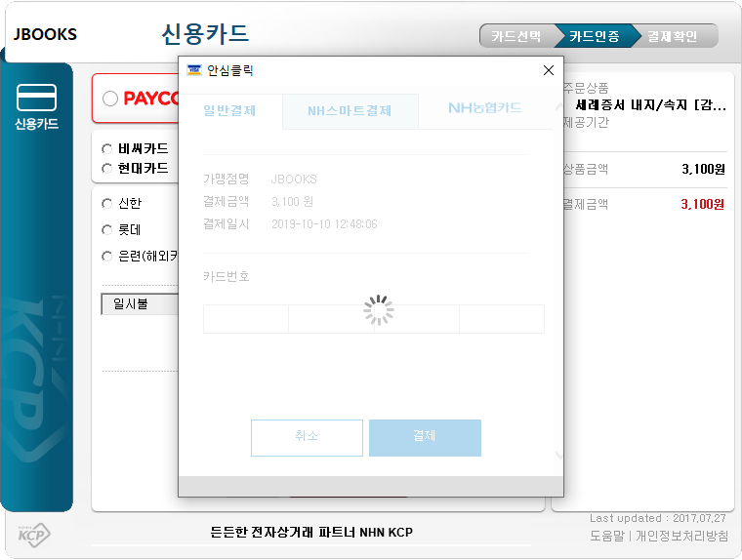Click the 가맹점명 JBOOKS value in dialog
Screen dimensions: 742x560
pos(294,180)
